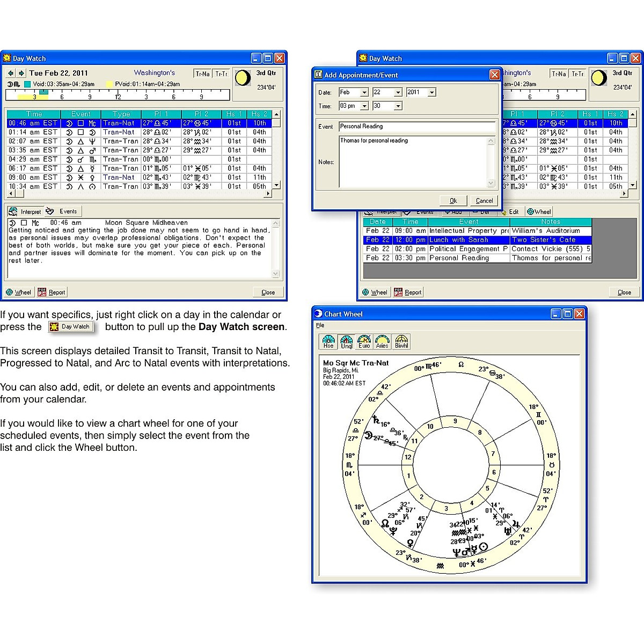
Task: Select the Unql wheel style icon
Action: click(346, 341)
